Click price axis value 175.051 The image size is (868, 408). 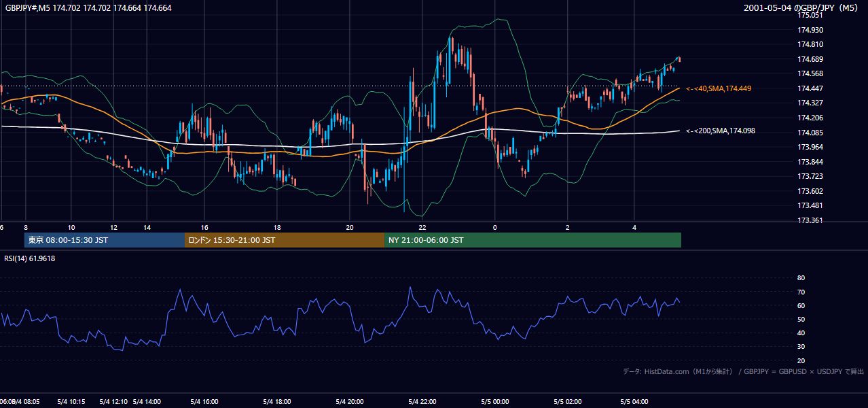pos(810,15)
